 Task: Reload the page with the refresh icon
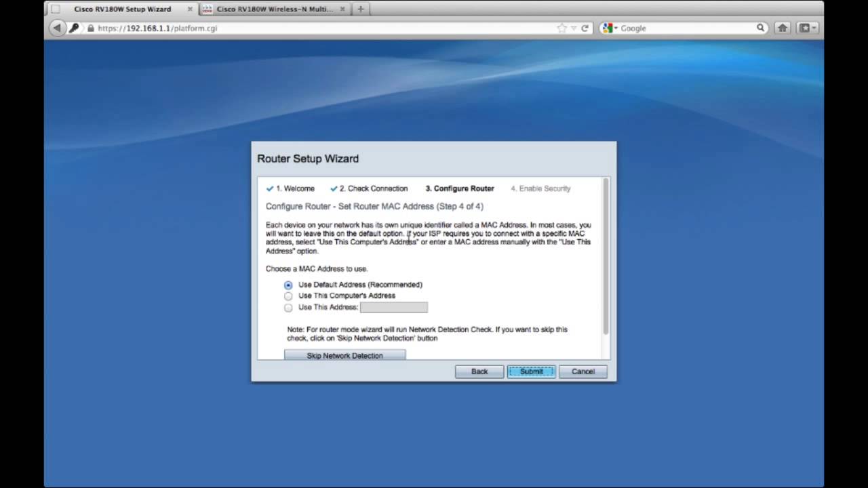pos(585,28)
